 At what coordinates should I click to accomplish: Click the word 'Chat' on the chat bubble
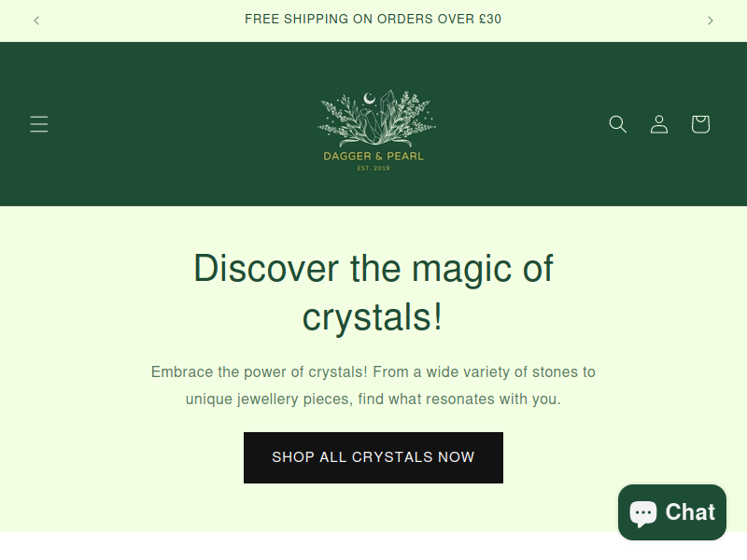click(690, 512)
